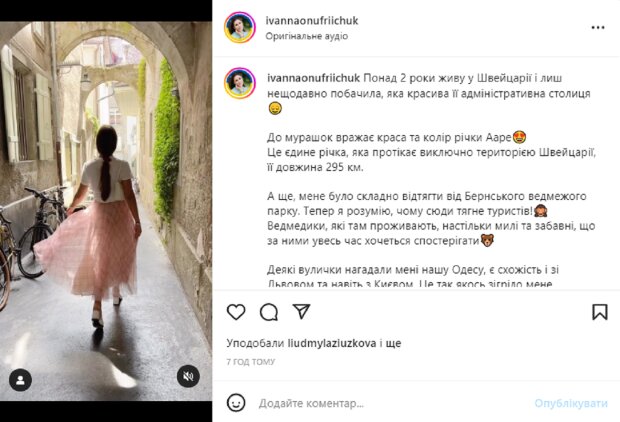Show tagged people via person icon

pos(20,380)
